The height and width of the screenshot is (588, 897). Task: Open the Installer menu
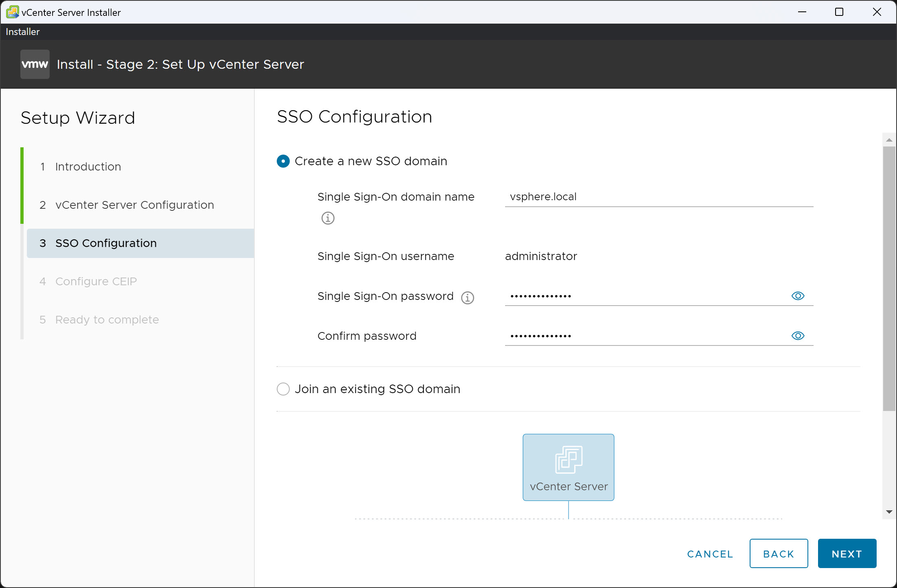[22, 31]
